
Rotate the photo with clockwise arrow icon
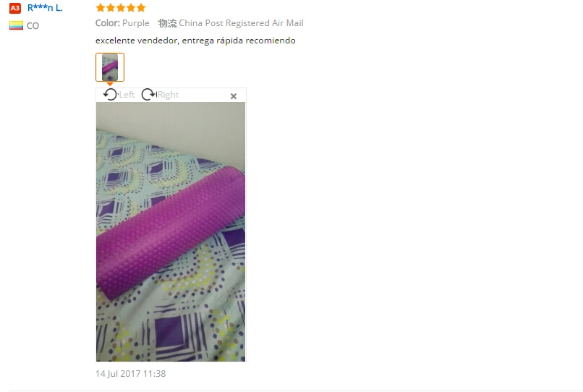click(x=149, y=95)
